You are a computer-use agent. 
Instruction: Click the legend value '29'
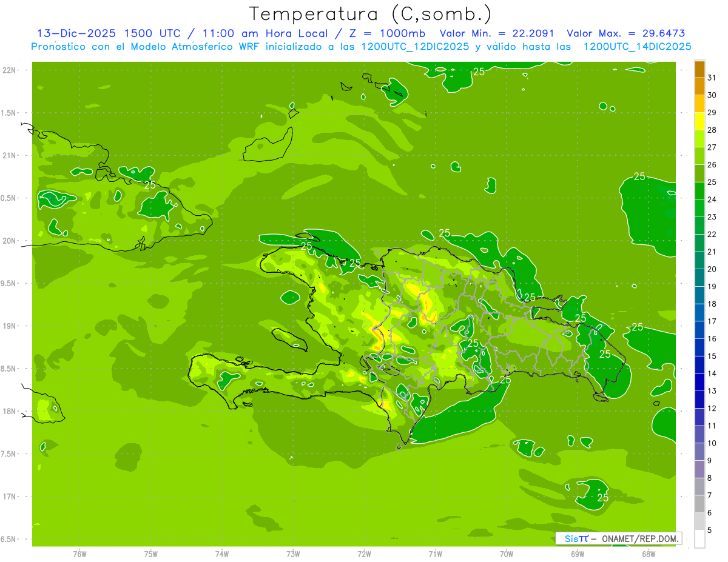pyautogui.click(x=712, y=113)
